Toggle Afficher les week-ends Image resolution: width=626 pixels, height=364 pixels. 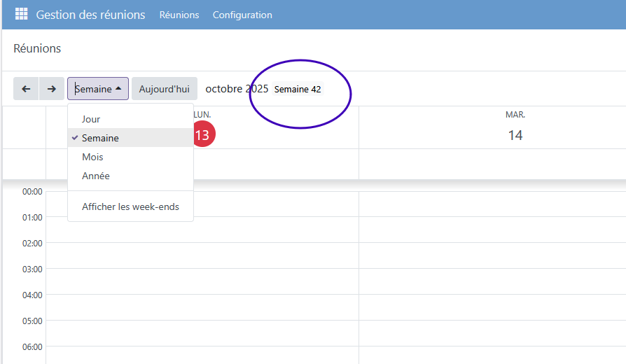(x=130, y=206)
